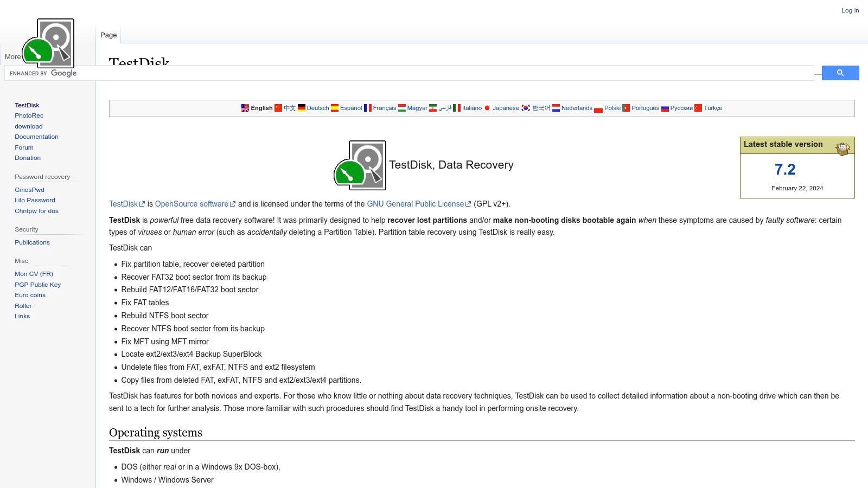Click the Spanish flag icon
Viewport: 868px width, 488px height.
[x=335, y=108]
